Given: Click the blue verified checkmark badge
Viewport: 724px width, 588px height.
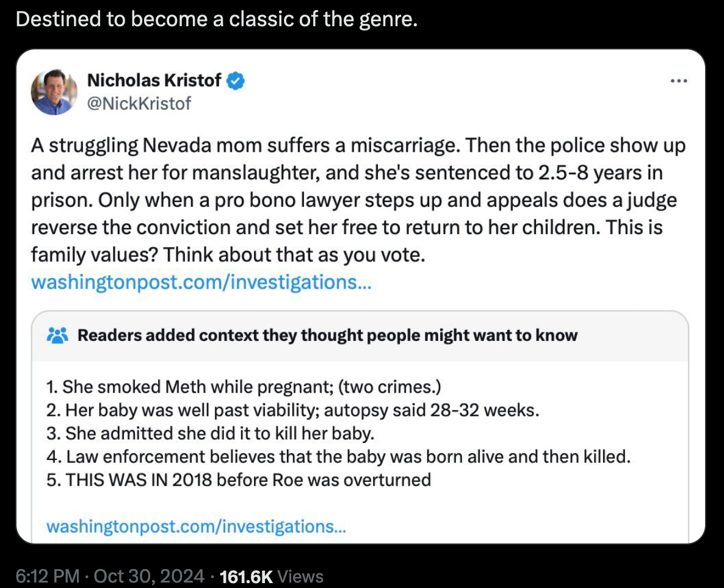Looking at the screenshot, I should 236,81.
